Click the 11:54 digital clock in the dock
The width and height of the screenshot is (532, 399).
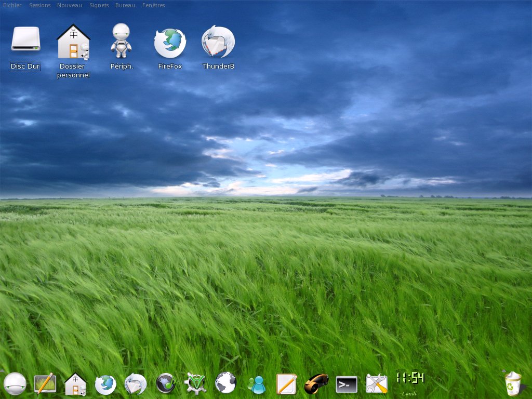pos(410,377)
